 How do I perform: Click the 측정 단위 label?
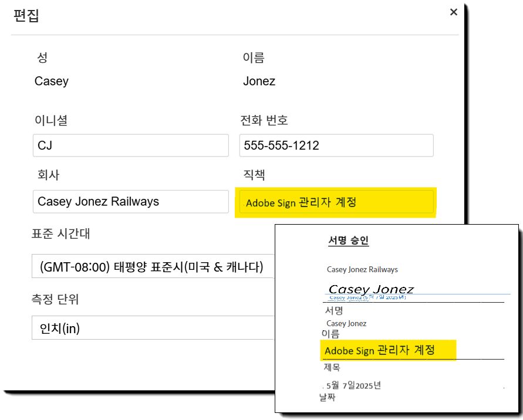[x=55, y=299]
